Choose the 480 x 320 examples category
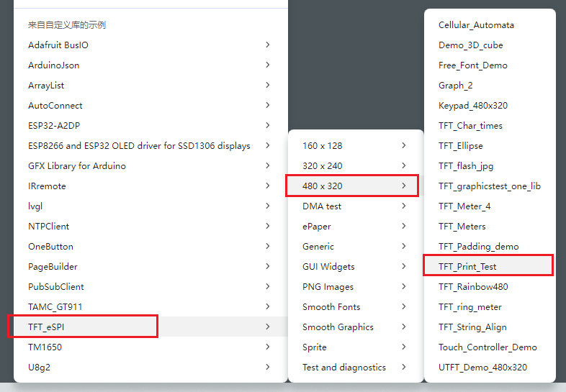 click(x=356, y=186)
